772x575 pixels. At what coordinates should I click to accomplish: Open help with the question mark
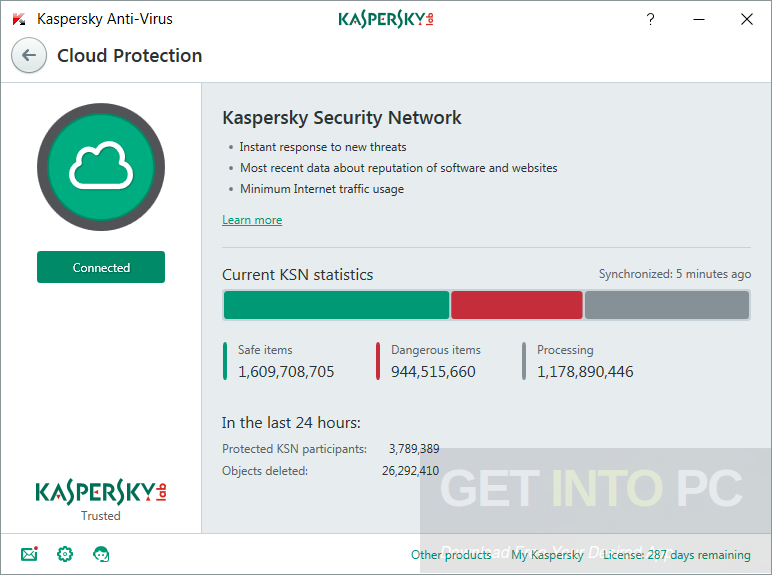pos(650,19)
